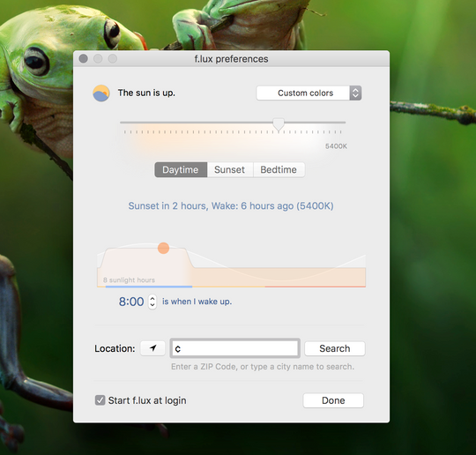The image size is (476, 455).
Task: Click the sun status icon
Action: point(101,93)
